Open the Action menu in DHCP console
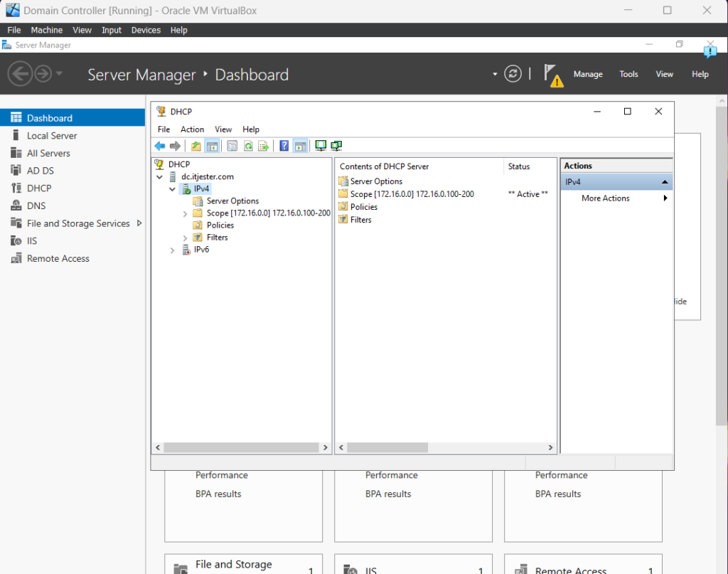 coord(192,129)
